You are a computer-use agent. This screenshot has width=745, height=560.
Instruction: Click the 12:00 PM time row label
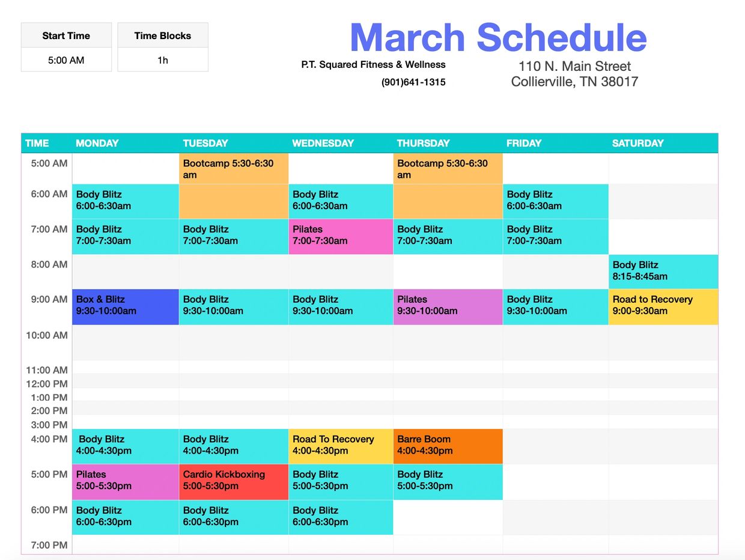coord(47,384)
